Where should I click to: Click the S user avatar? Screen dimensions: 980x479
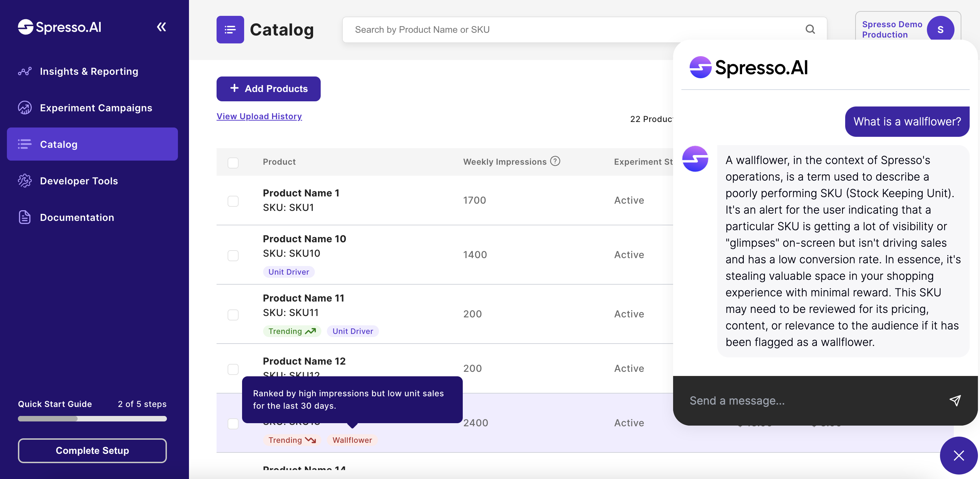coord(940,29)
